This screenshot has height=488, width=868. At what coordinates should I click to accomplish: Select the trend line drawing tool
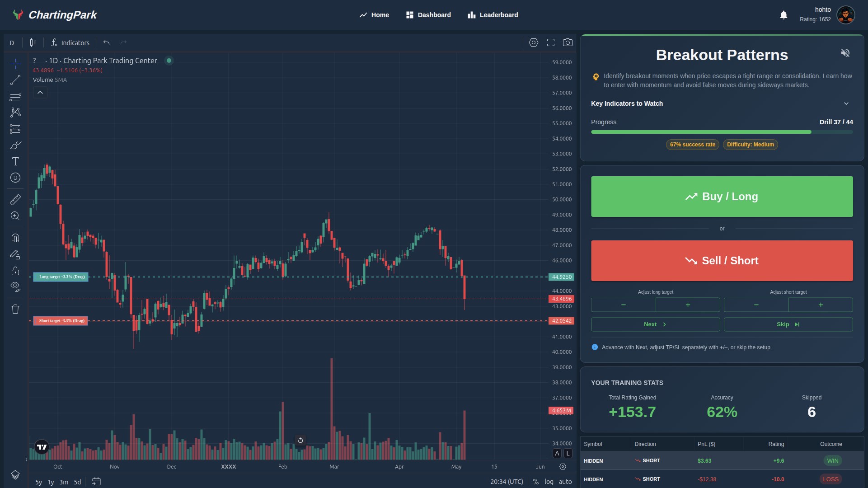15,80
